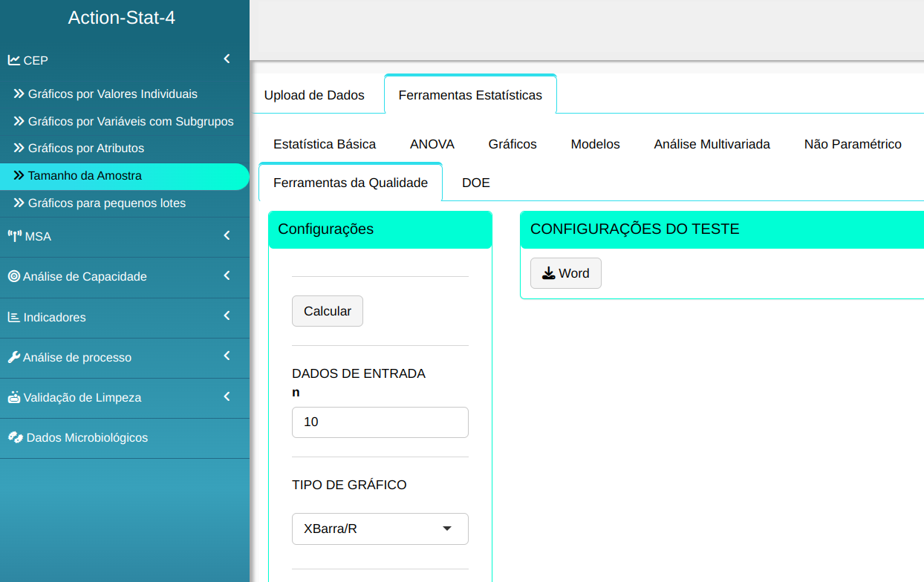Open Gráficos por Valores Individuais
924x582 pixels.
point(112,94)
